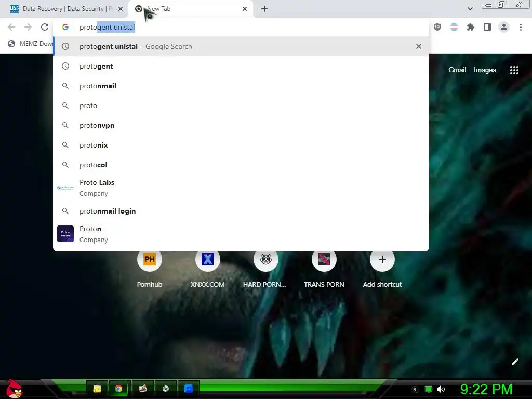Go back to previous page
Viewport: 532px width, 399px height.
[11, 27]
